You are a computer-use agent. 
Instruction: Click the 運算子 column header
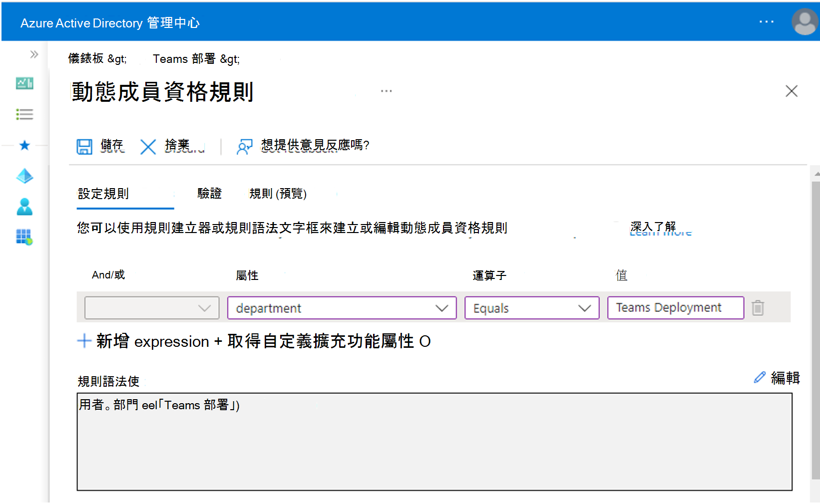point(489,275)
